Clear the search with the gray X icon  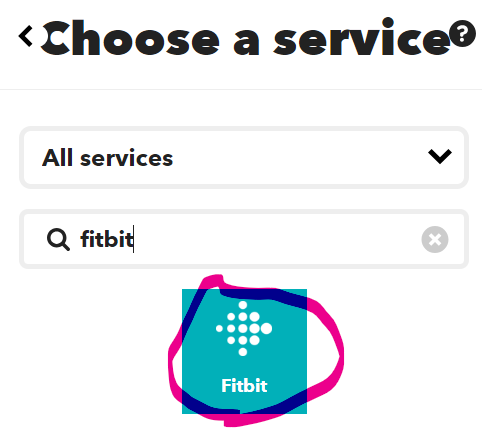tap(435, 239)
